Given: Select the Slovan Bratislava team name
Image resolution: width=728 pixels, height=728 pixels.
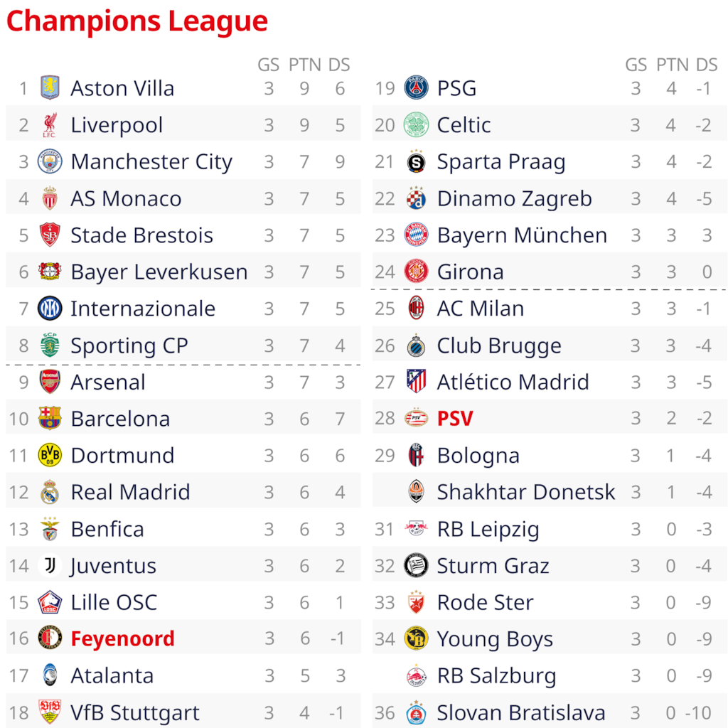Looking at the screenshot, I should click(x=521, y=712).
